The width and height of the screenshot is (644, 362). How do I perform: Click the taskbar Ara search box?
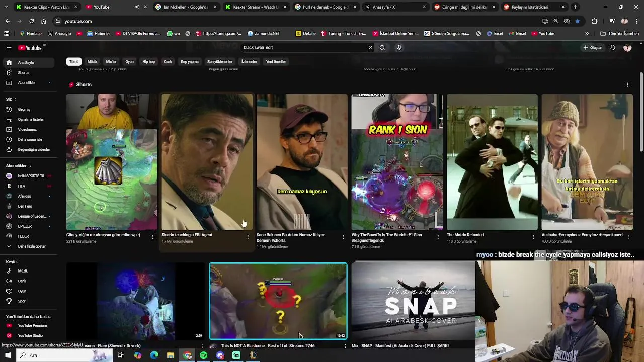pos(64,355)
